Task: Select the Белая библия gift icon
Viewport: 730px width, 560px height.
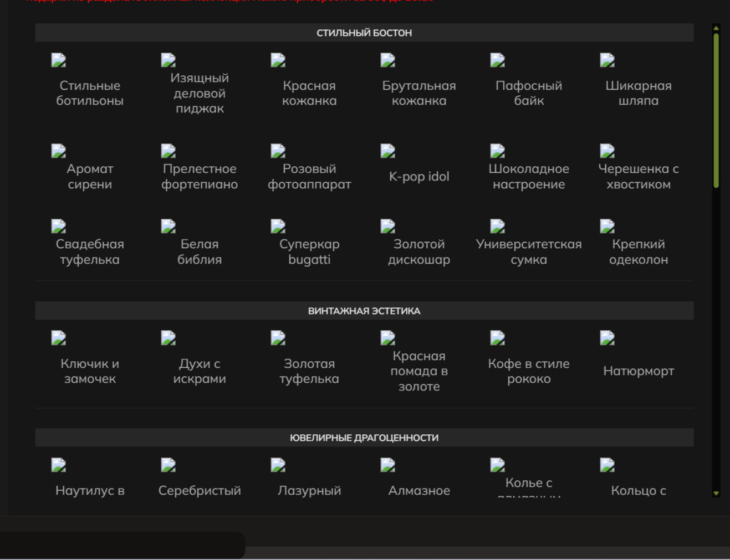Action: point(169,227)
